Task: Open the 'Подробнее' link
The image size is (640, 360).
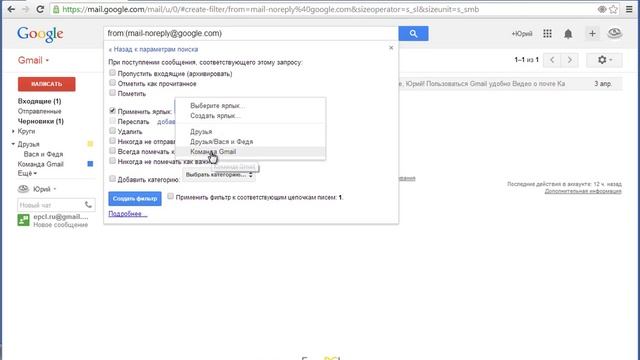Action: (x=127, y=213)
